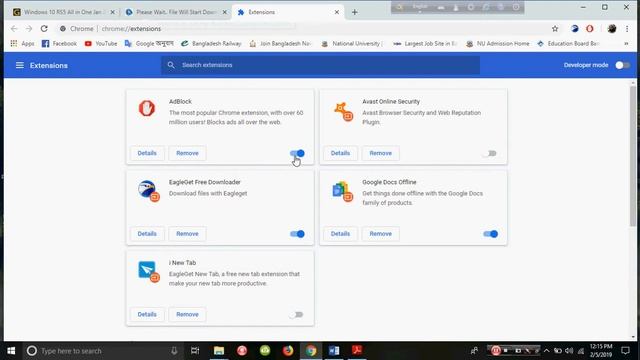640x360 pixels.
Task: Click the Search extensions field
Action: click(320, 65)
